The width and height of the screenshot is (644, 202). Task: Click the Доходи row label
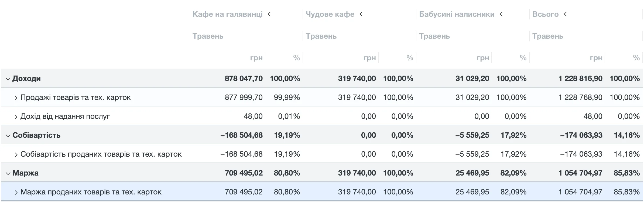tap(26, 79)
